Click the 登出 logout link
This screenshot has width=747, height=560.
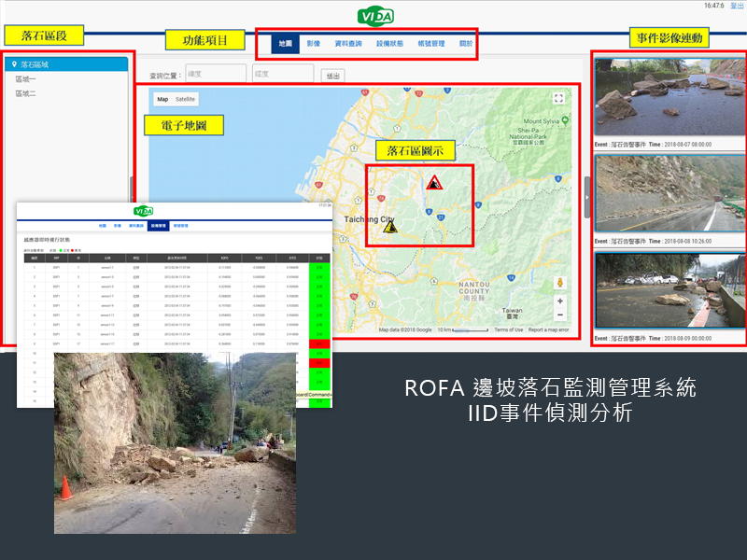tap(737, 6)
